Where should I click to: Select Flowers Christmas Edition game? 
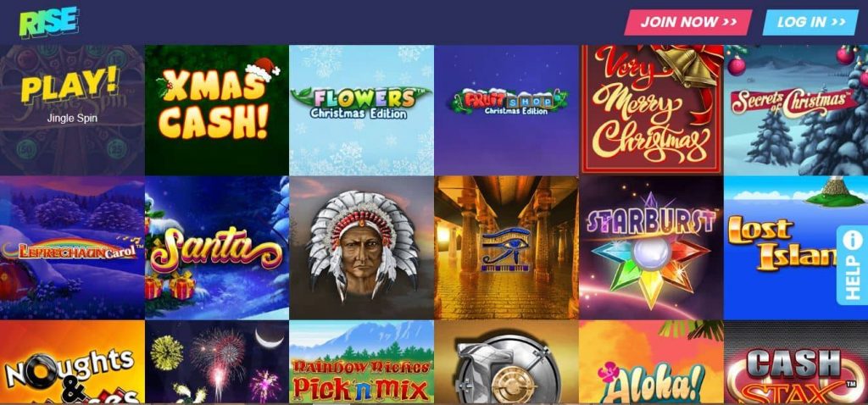361,110
